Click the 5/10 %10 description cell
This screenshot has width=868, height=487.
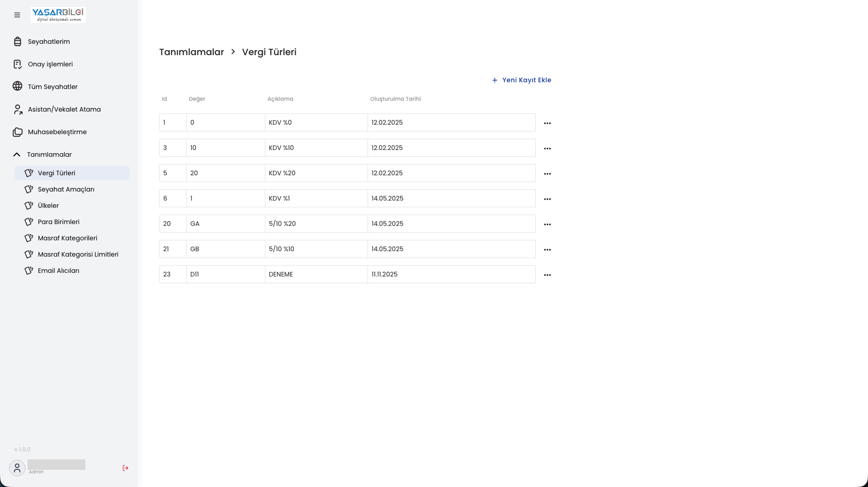pyautogui.click(x=316, y=249)
